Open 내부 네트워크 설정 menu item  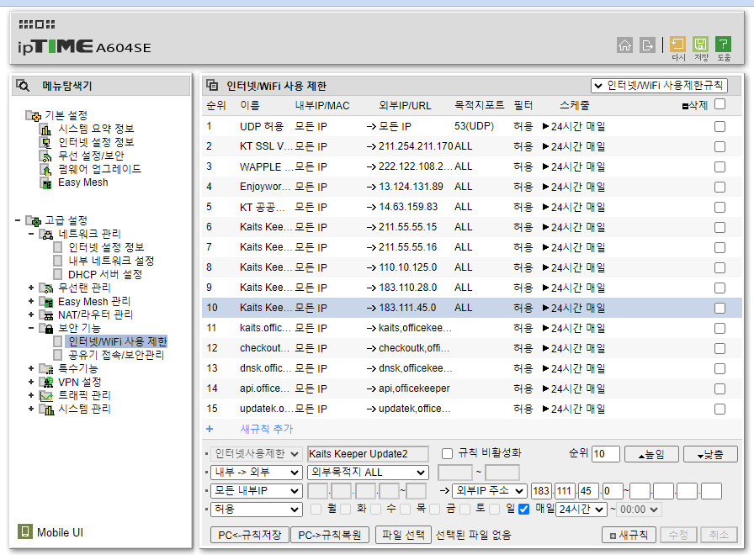[111, 261]
